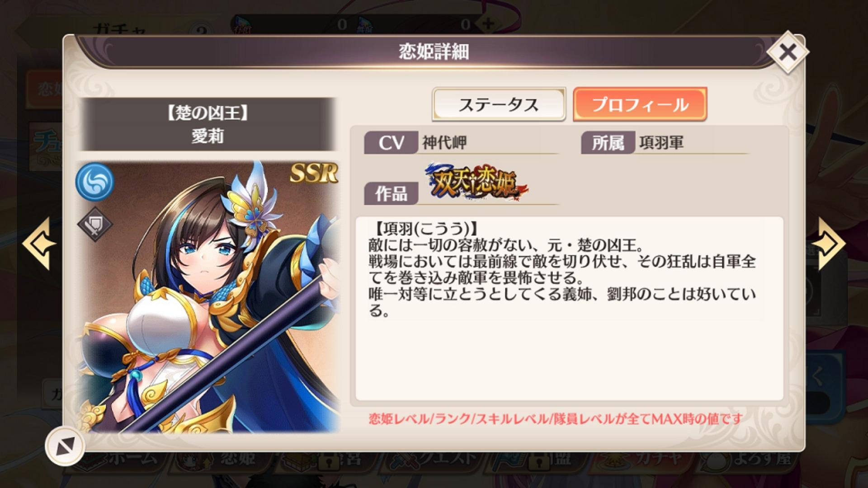
Task: Tap the CV 神代岬 field
Action: click(461, 143)
